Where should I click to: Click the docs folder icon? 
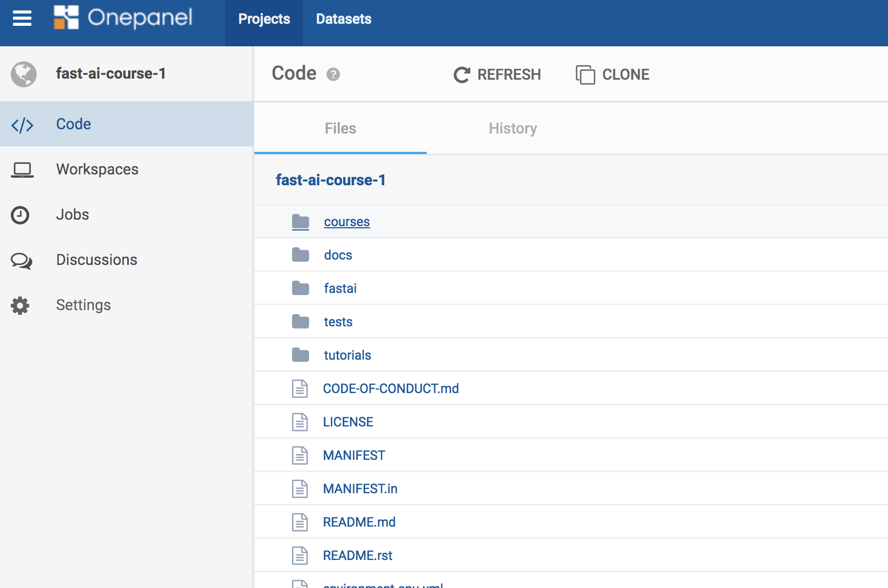coord(301,255)
